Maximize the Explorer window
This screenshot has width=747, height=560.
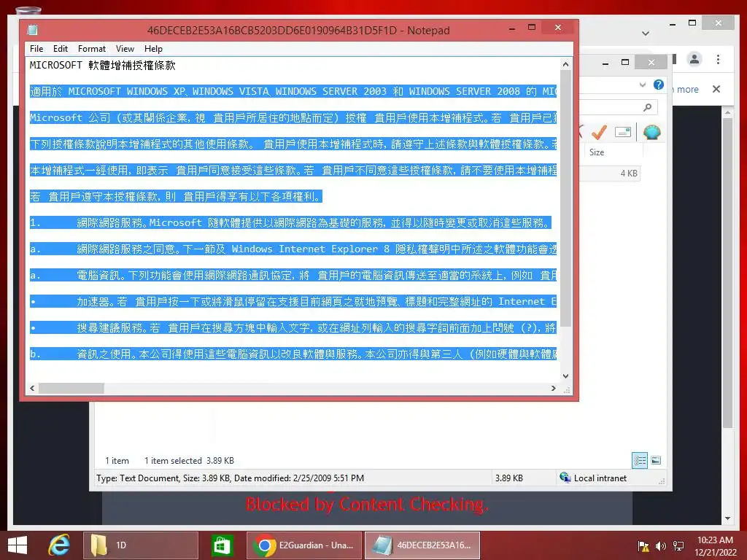(625, 62)
